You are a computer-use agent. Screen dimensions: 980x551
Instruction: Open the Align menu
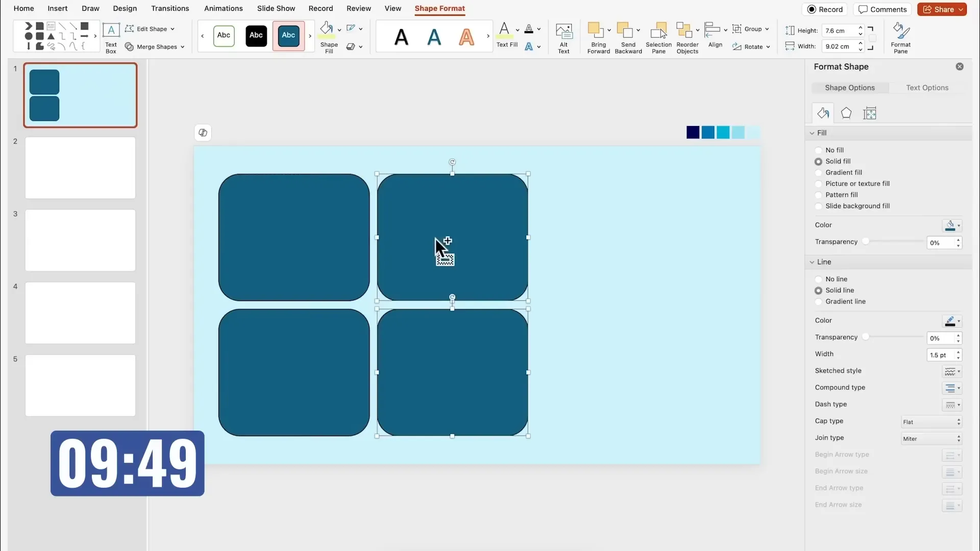coord(715,35)
